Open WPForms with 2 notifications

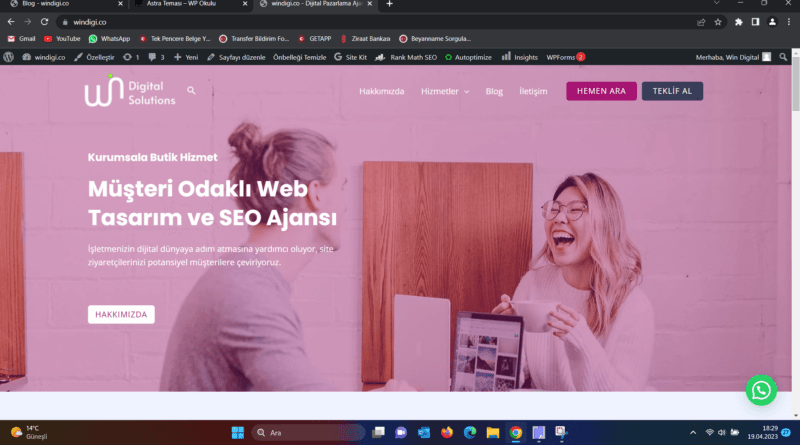565,57
